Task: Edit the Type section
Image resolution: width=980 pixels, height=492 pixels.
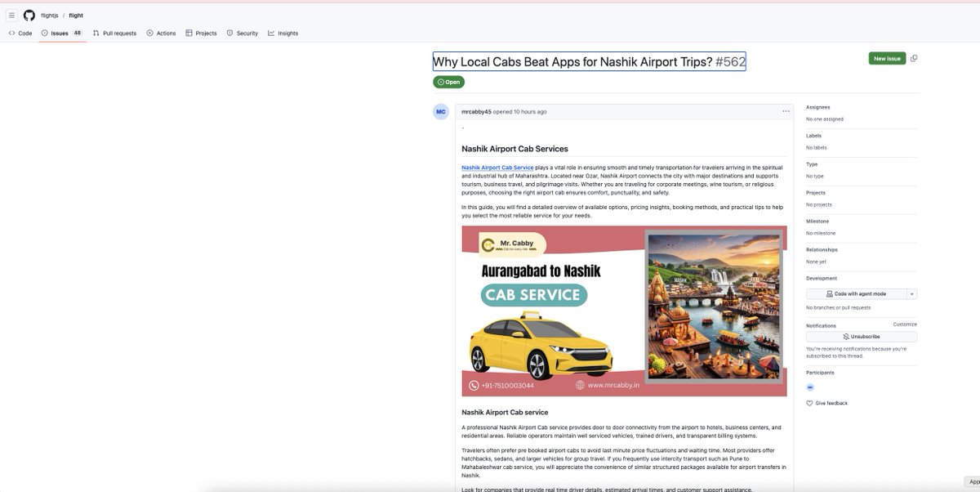Action: point(812,164)
